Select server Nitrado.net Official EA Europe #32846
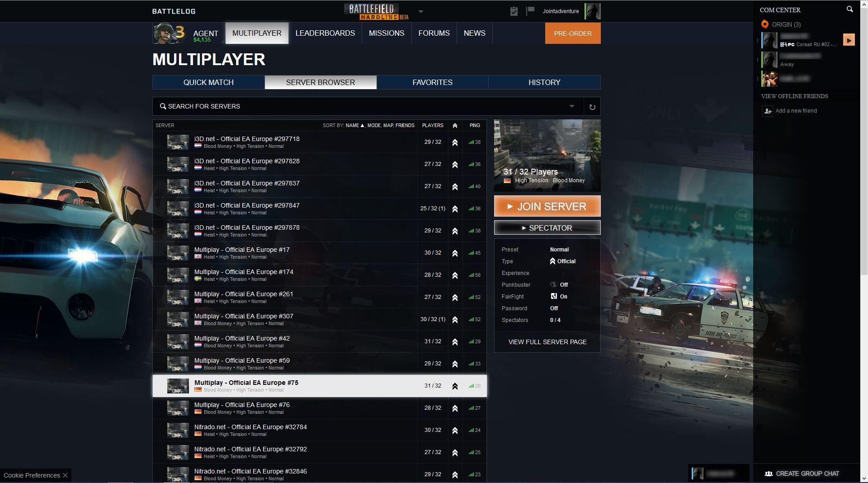Image resolution: width=868 pixels, height=483 pixels. tap(320, 474)
